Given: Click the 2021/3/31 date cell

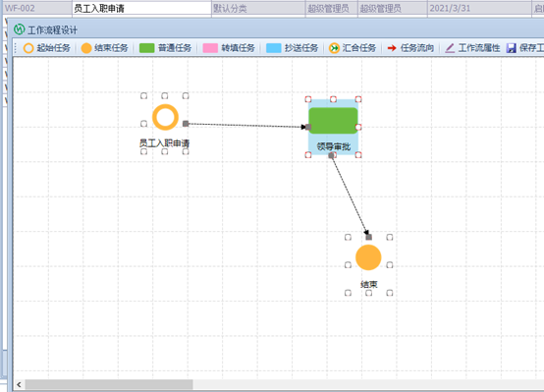Looking at the screenshot, I should 479,8.
